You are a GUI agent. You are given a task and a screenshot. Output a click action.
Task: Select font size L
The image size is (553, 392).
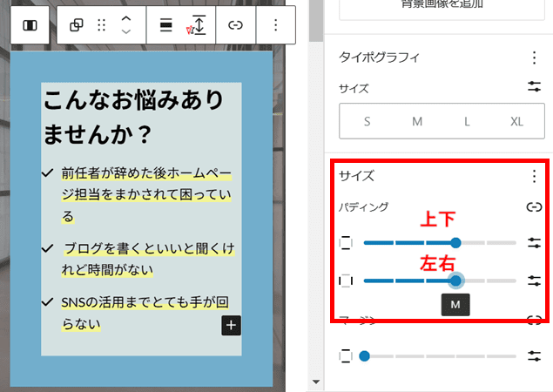pos(467,121)
